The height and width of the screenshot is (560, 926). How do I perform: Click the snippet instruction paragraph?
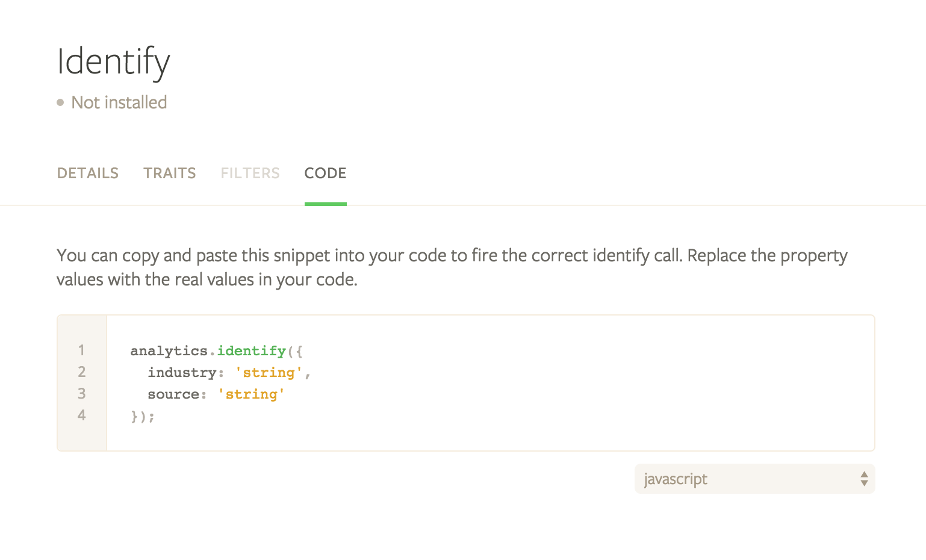pyautogui.click(x=452, y=267)
